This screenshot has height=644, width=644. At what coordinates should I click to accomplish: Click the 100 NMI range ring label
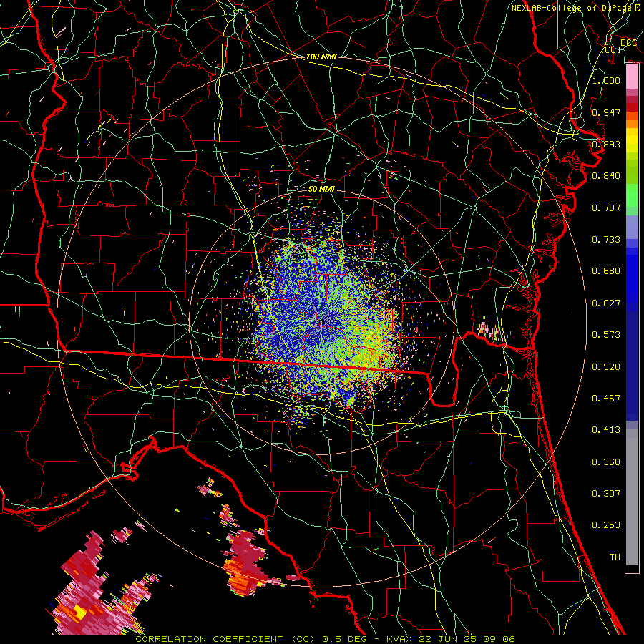coord(321,57)
